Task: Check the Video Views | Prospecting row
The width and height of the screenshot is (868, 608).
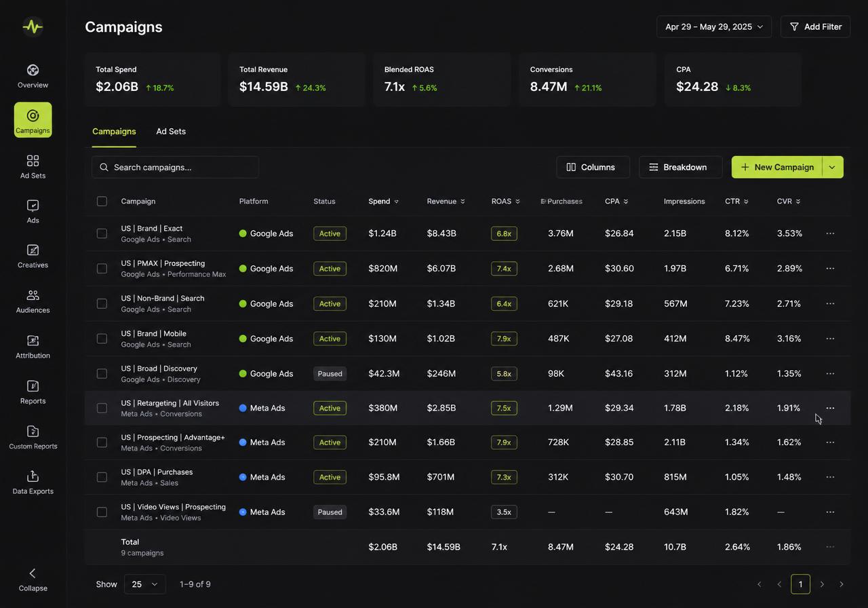Action: (x=102, y=512)
